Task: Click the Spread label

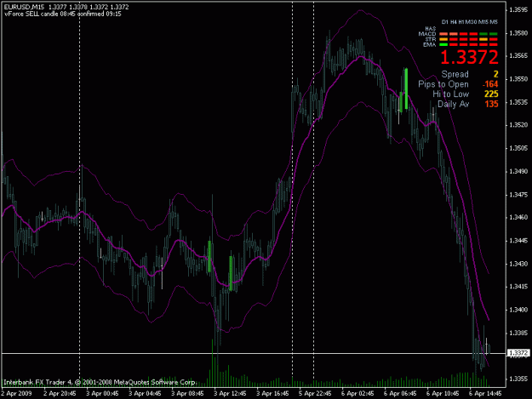Action: pyautogui.click(x=455, y=74)
